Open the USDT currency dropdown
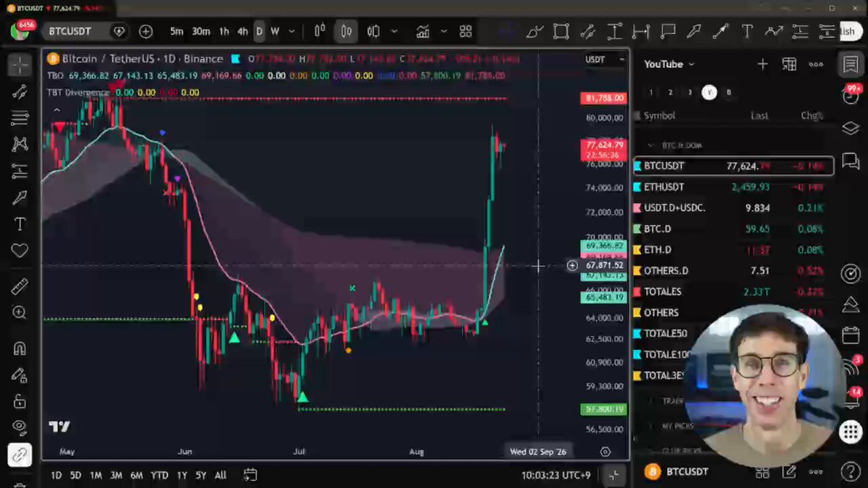 tap(604, 59)
